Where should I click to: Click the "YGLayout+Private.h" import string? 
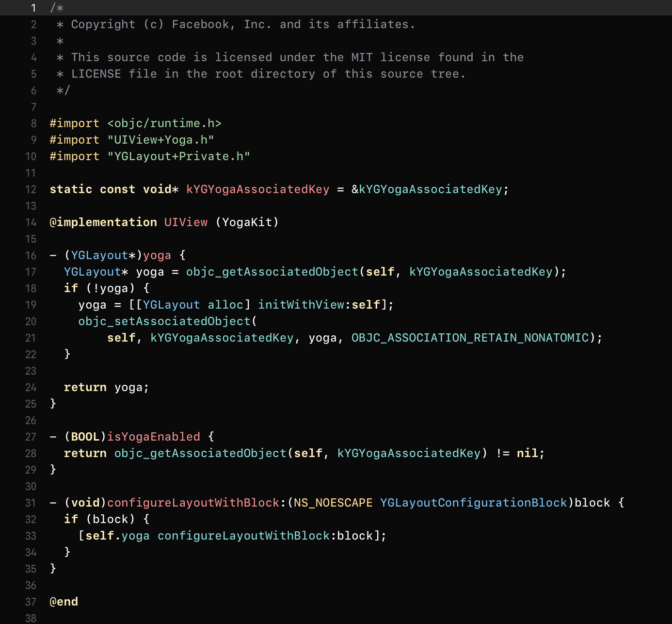click(x=178, y=156)
